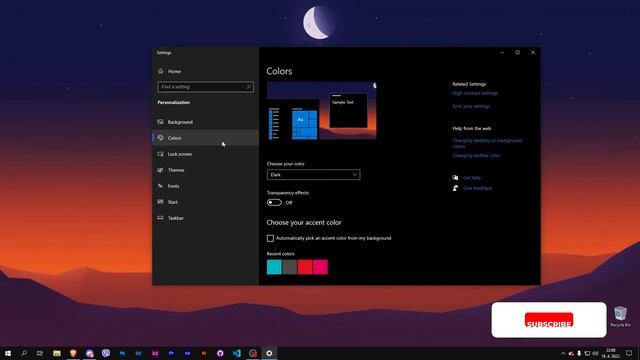This screenshot has width=640, height=360.
Task: Open the Home page in Settings sidebar
Action: coord(205,71)
